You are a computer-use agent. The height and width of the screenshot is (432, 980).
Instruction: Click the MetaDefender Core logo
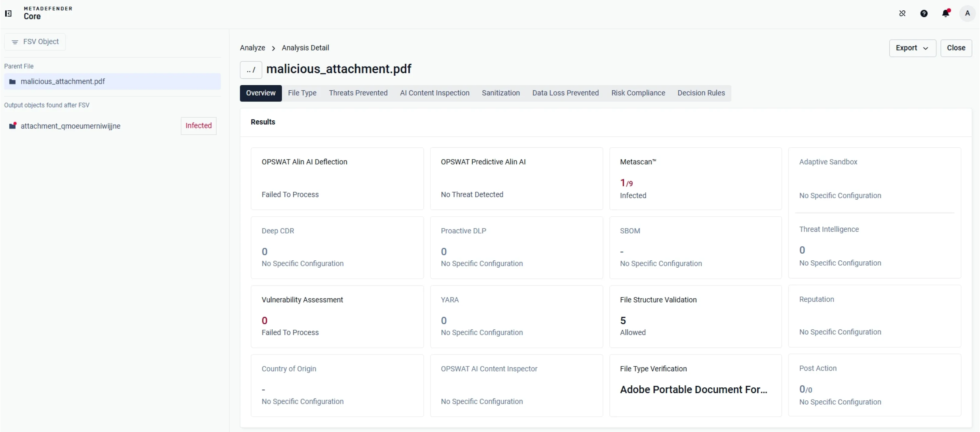click(48, 13)
